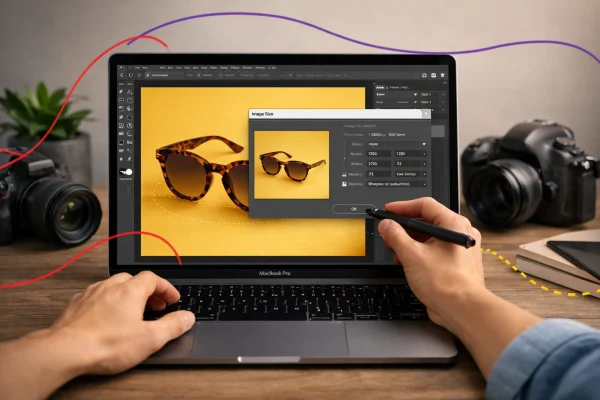Select the white background color circle
Screen dimensions: 600x400
coord(129,172)
